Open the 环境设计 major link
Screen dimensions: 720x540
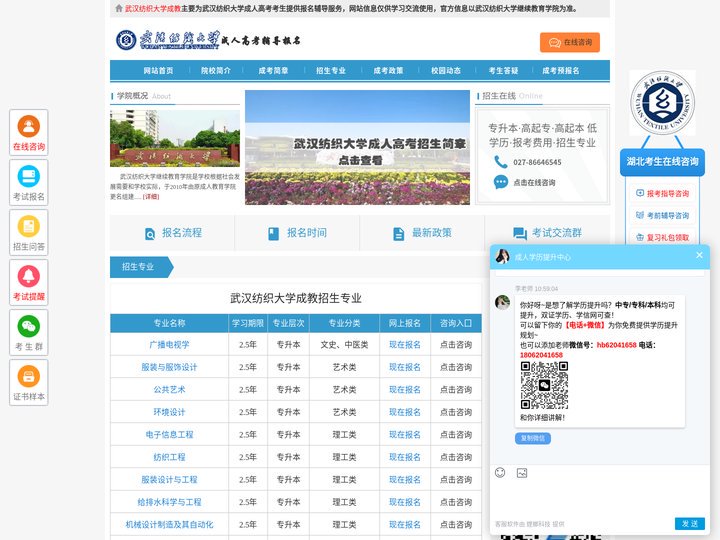[169, 412]
